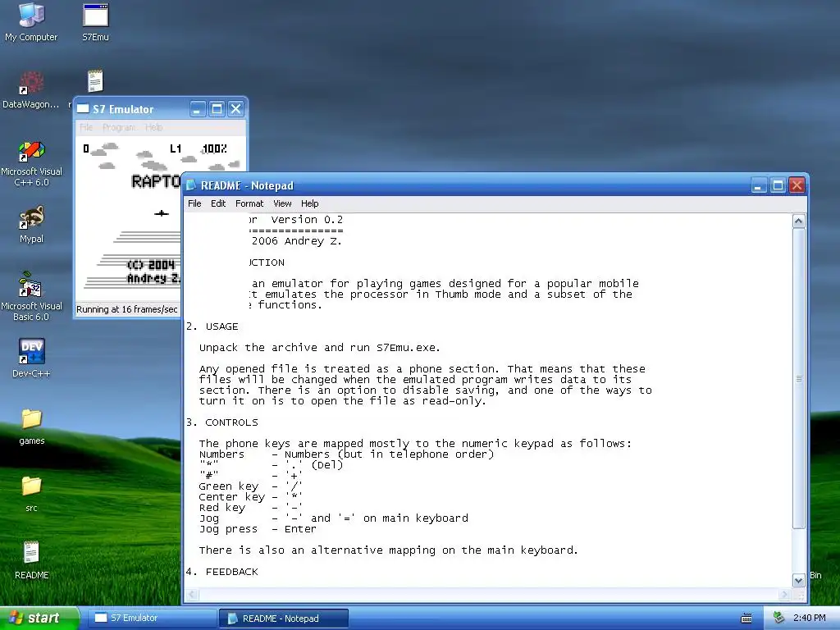Click the S7 Emulator title bar icon
Image resolution: width=840 pixels, height=630 pixels.
(83, 109)
